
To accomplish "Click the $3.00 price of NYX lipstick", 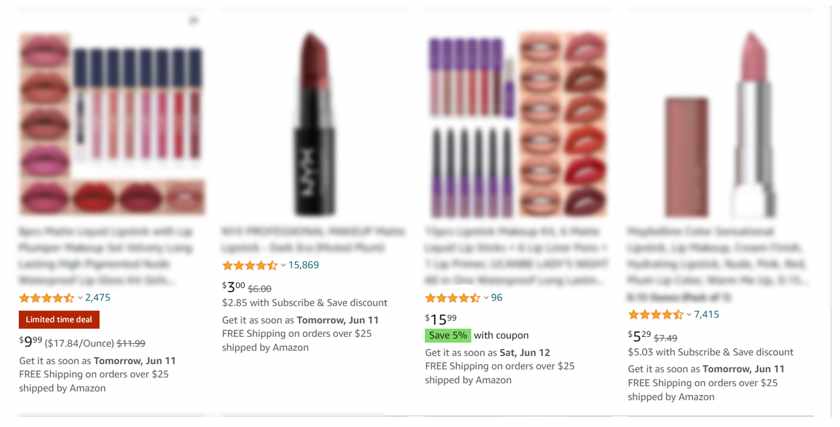I will tap(234, 287).
